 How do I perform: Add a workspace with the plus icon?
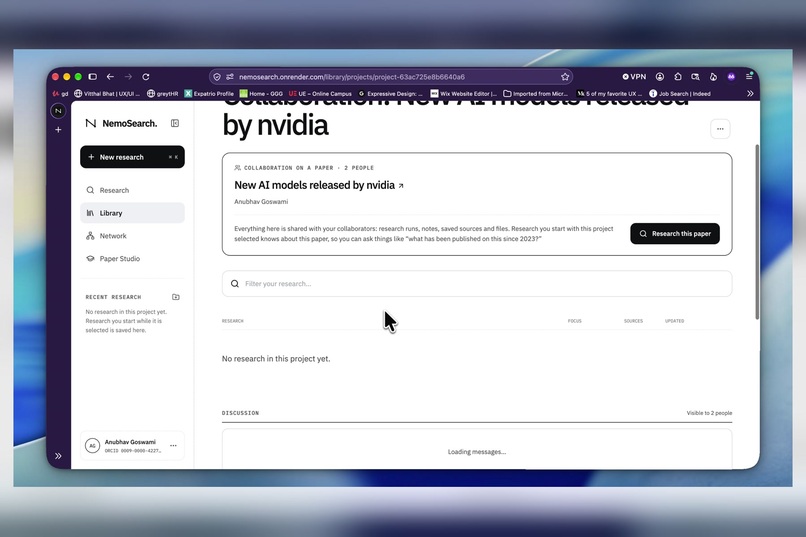(58, 129)
